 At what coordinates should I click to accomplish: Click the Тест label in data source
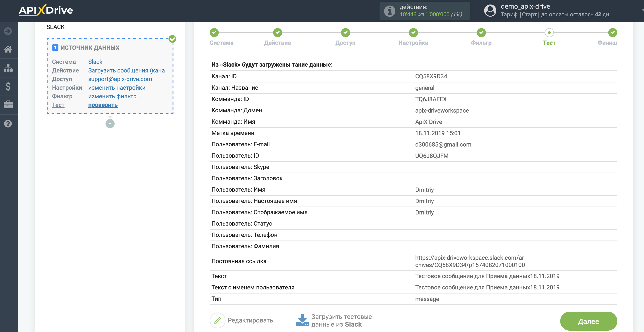pos(58,105)
